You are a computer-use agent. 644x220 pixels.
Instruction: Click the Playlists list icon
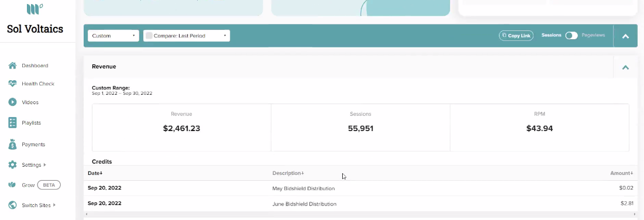pyautogui.click(x=12, y=122)
